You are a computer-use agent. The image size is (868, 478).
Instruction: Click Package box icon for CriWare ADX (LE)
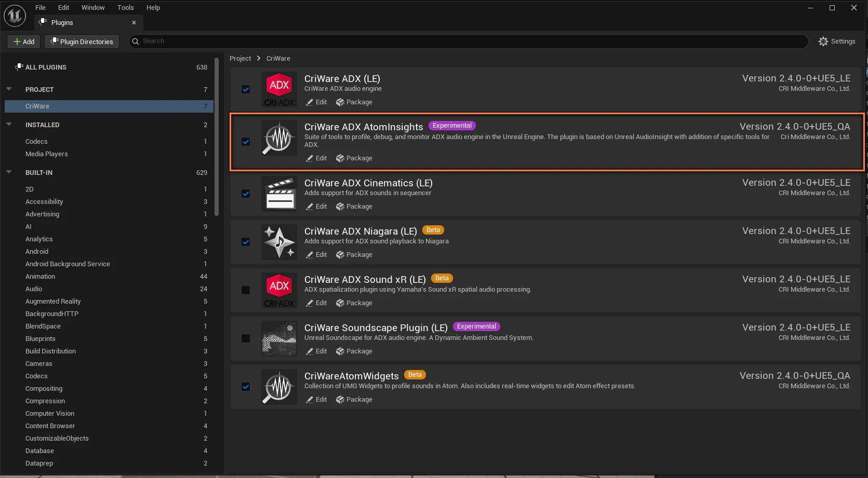(x=340, y=102)
